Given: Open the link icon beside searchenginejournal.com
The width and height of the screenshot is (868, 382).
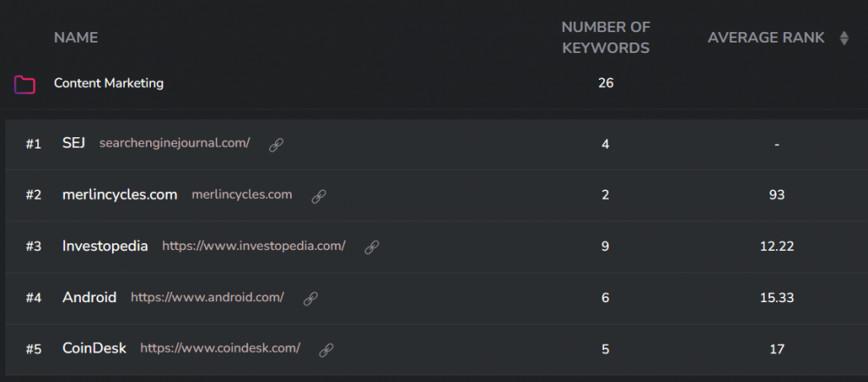Looking at the screenshot, I should 276,145.
